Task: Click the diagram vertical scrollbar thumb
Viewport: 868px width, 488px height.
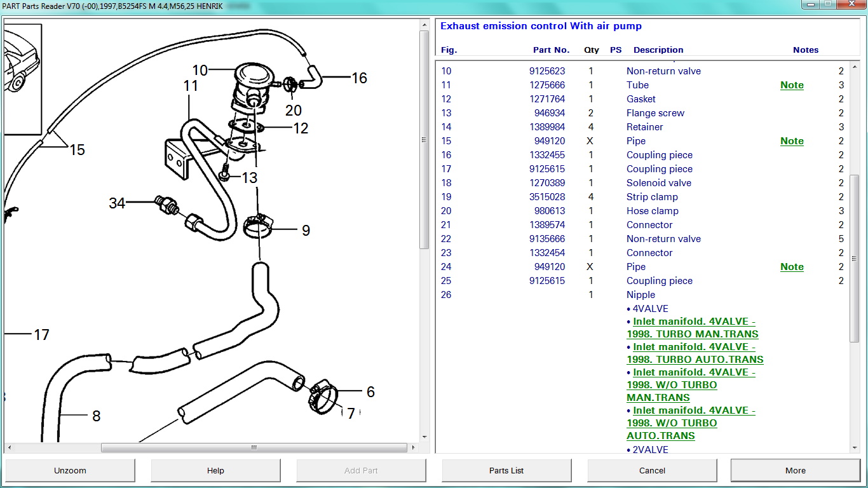Action: (425, 140)
